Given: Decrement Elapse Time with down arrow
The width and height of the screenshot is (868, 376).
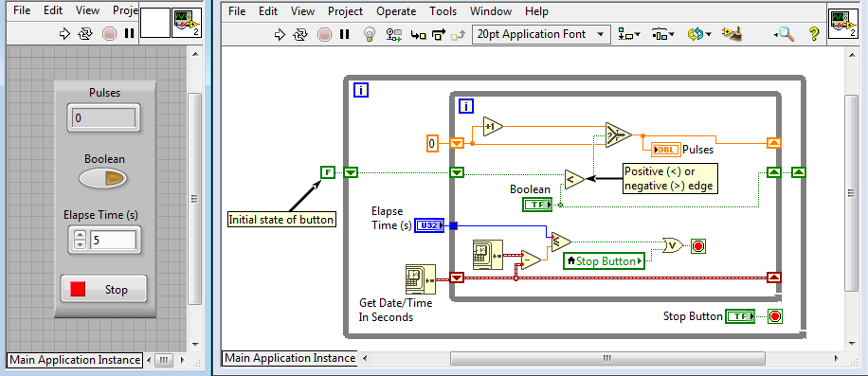Looking at the screenshot, I should (x=80, y=244).
